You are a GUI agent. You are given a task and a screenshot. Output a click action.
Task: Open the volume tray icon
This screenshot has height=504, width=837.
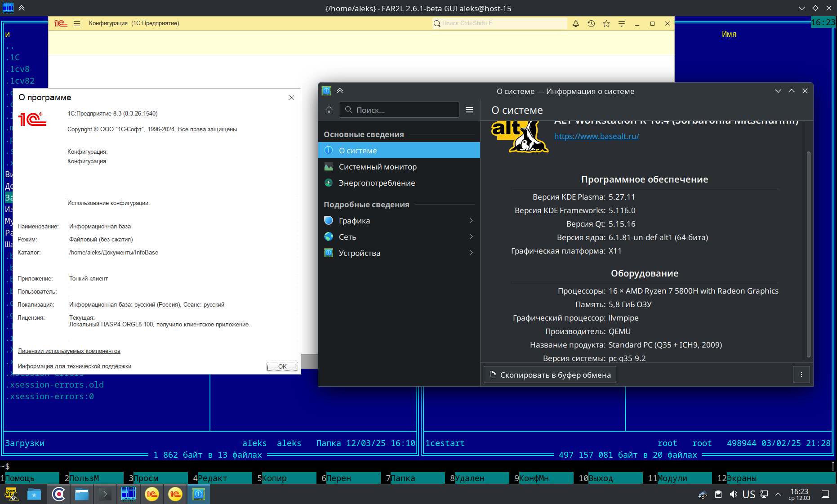tap(733, 495)
